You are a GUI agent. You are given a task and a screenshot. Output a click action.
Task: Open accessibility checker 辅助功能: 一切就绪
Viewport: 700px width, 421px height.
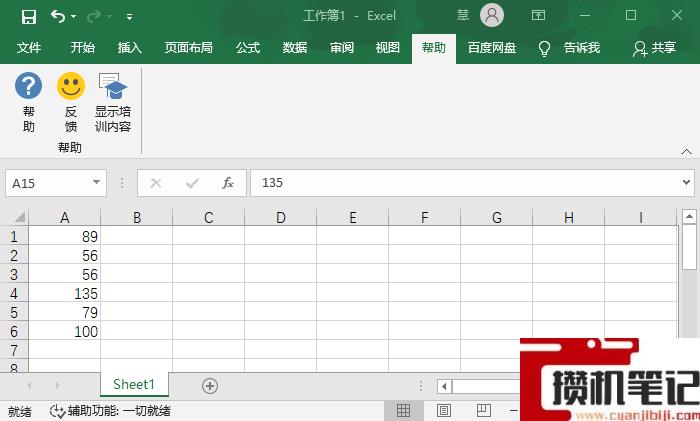click(110, 411)
